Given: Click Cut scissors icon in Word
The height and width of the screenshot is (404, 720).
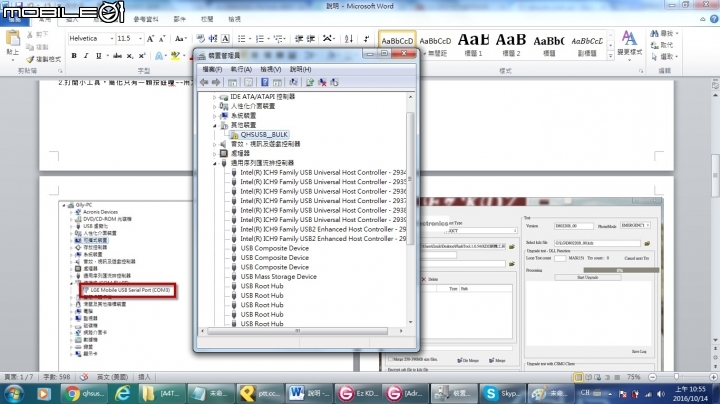Looking at the screenshot, I should (x=30, y=35).
